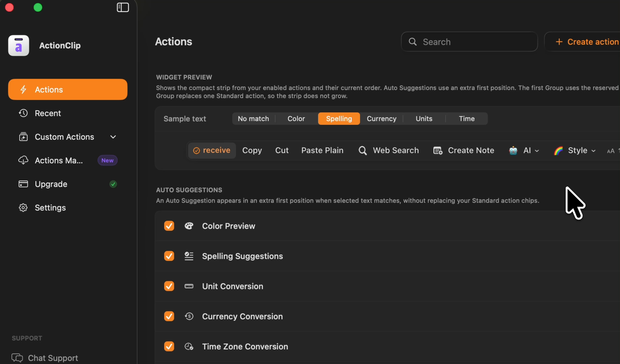Screen dimensions: 620x364
Task: Select the Currency sample tab
Action: (382, 119)
